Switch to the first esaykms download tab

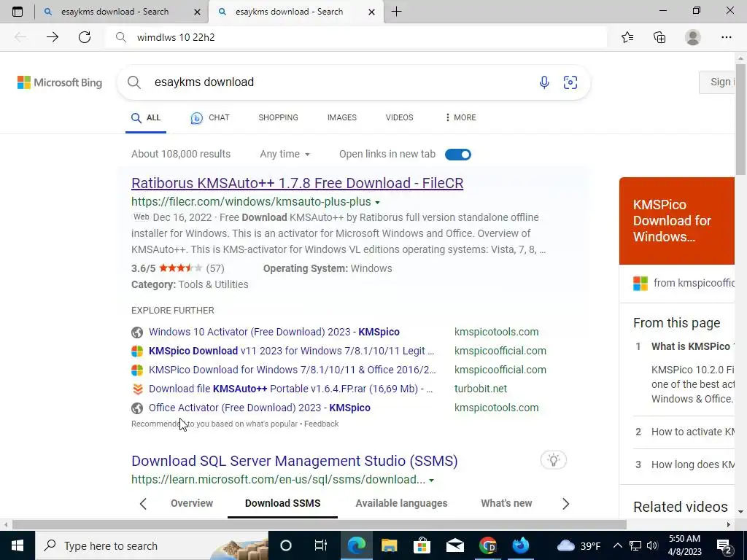(115, 12)
